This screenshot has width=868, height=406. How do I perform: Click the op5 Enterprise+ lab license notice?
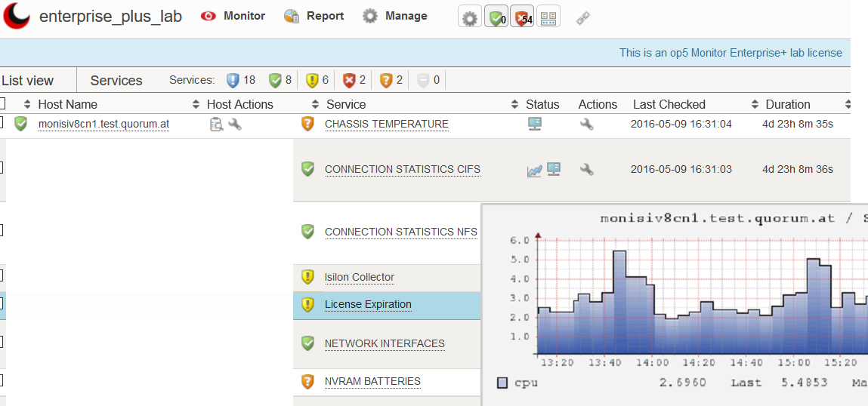pos(731,53)
